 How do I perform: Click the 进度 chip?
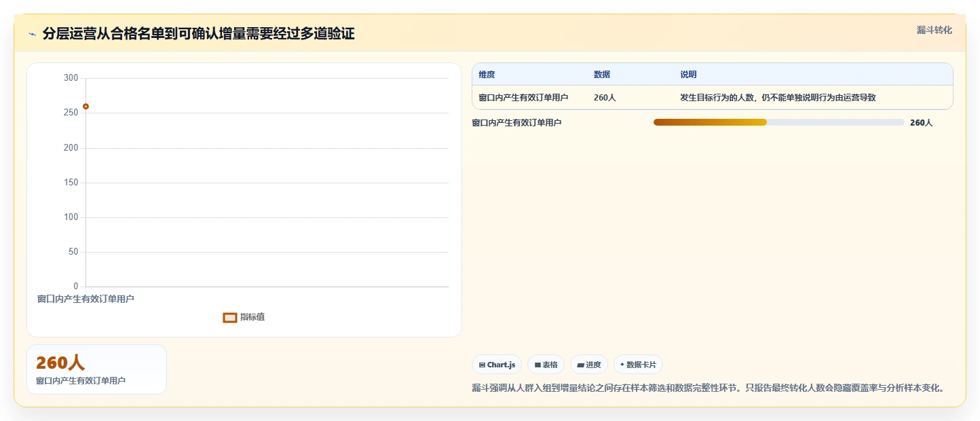pyautogui.click(x=589, y=365)
